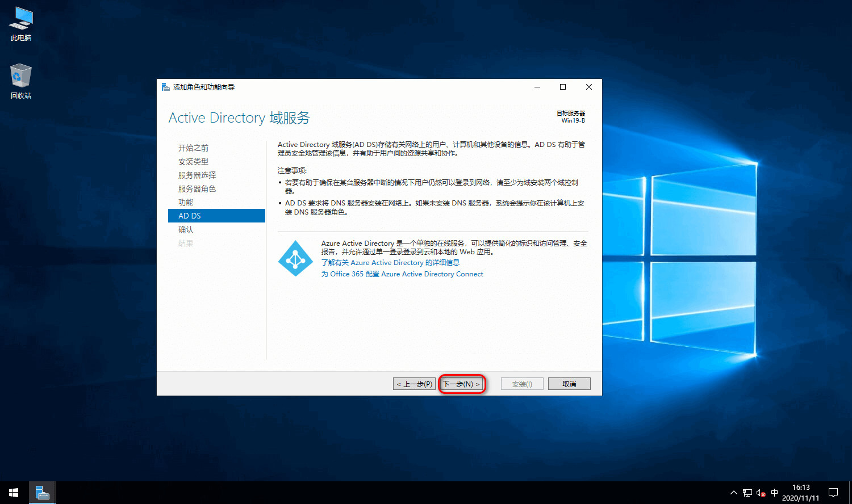
Task: Click the 取消 cancel button
Action: click(x=569, y=384)
